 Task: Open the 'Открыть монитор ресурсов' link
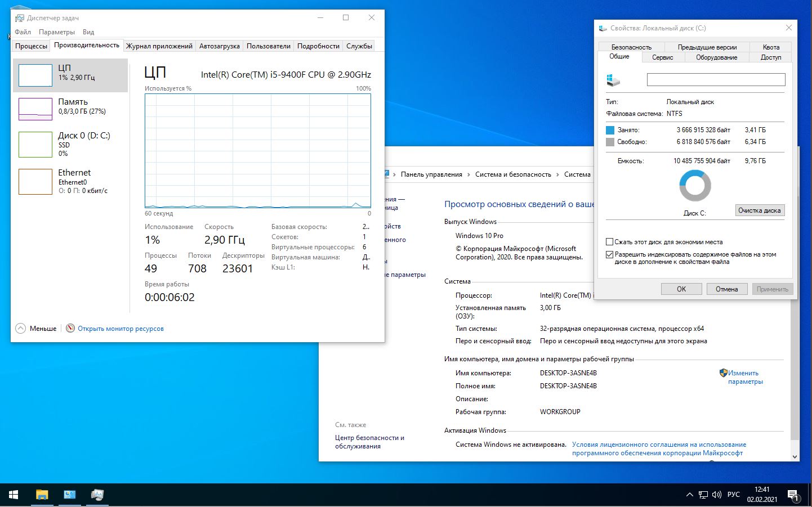pos(121,329)
